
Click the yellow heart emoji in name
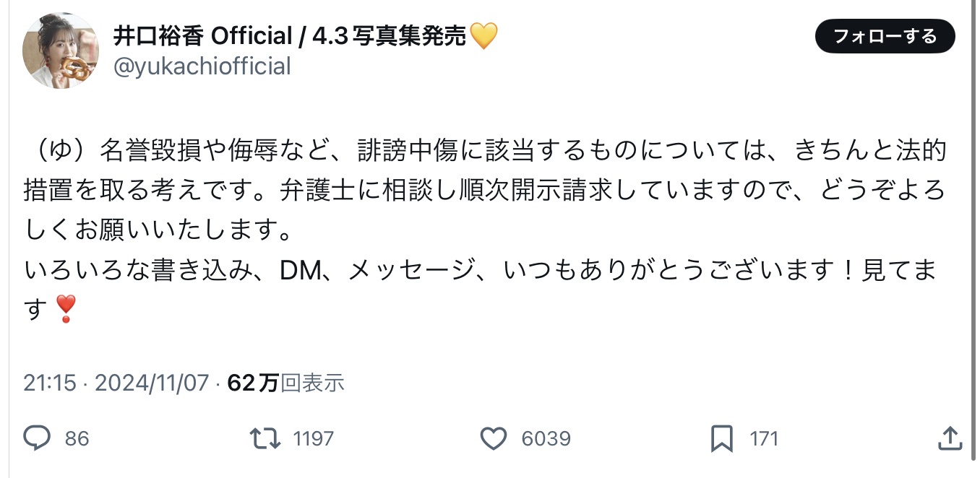(x=484, y=35)
